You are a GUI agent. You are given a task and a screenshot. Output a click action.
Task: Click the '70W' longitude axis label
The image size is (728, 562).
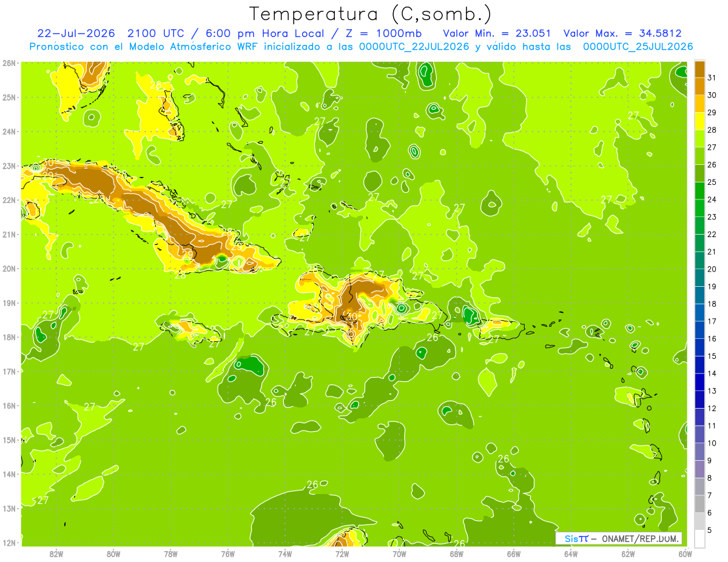(399, 553)
